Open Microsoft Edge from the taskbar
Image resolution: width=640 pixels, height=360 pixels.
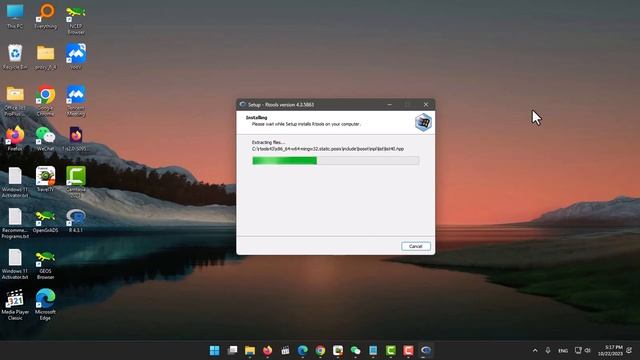click(302, 350)
